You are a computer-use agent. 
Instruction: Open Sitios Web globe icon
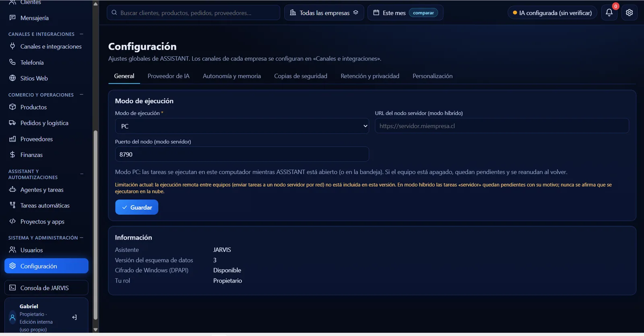12,78
